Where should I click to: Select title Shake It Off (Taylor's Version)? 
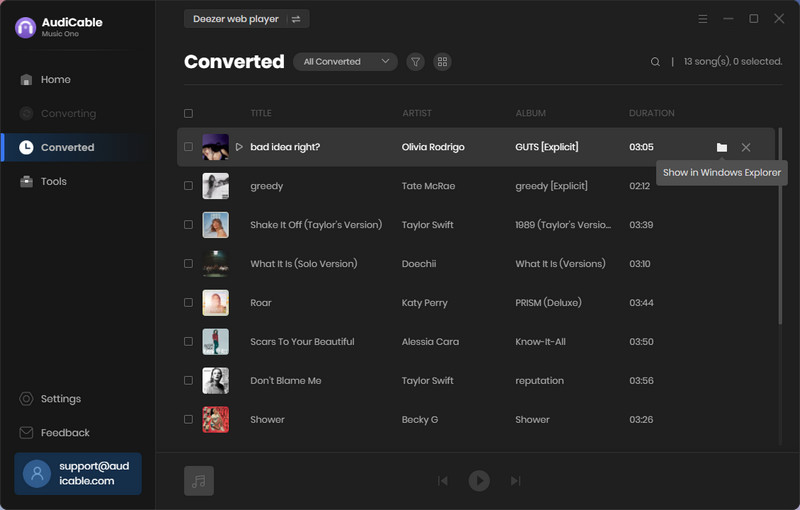[x=316, y=225]
